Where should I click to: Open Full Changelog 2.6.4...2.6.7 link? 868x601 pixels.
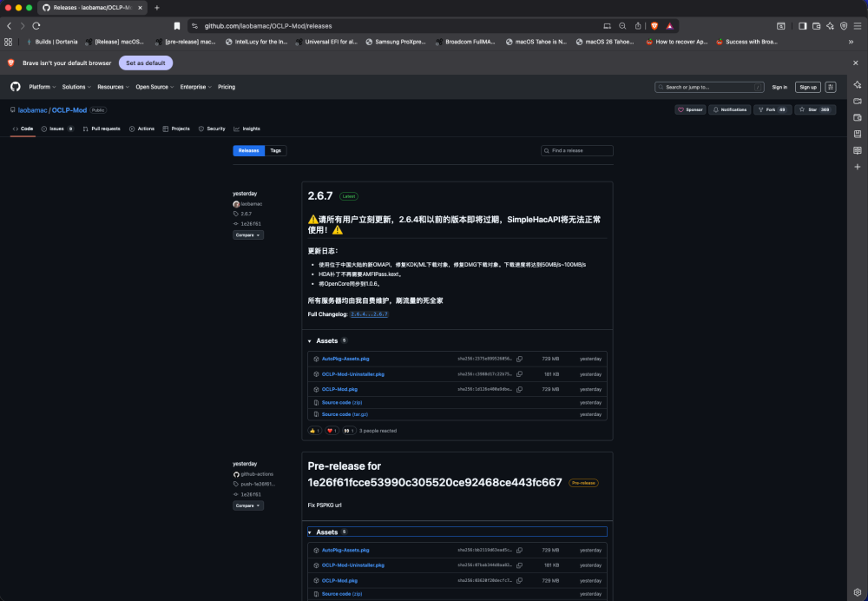click(369, 314)
